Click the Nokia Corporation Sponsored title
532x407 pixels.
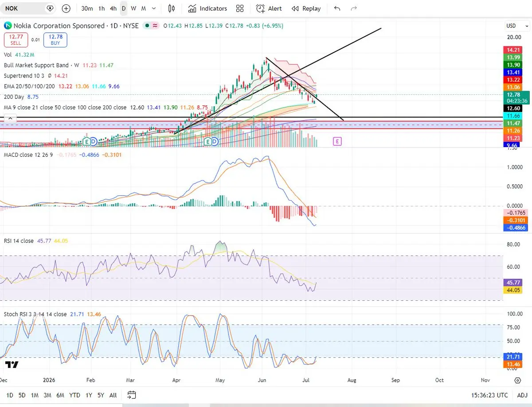[59, 26]
